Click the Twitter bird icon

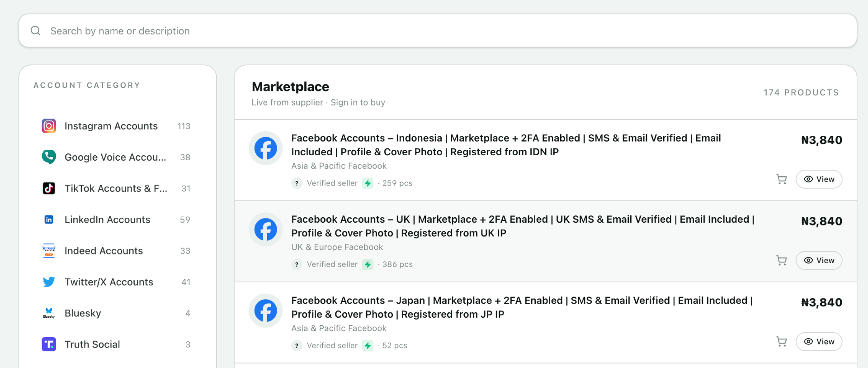(x=49, y=282)
